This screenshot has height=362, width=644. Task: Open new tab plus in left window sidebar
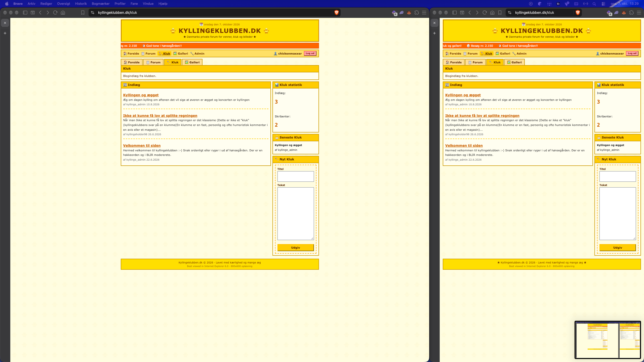(x=5, y=33)
